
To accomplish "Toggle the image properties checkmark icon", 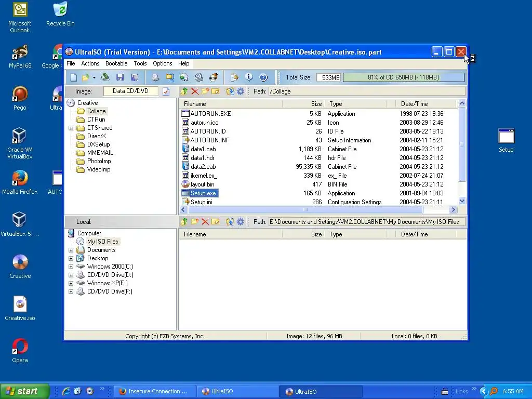I will pos(166,91).
